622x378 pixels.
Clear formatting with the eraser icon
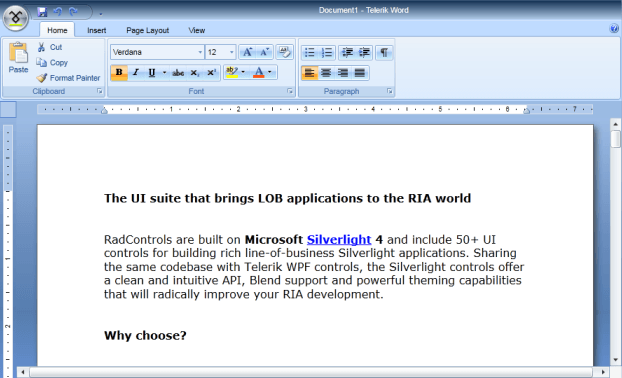284,52
